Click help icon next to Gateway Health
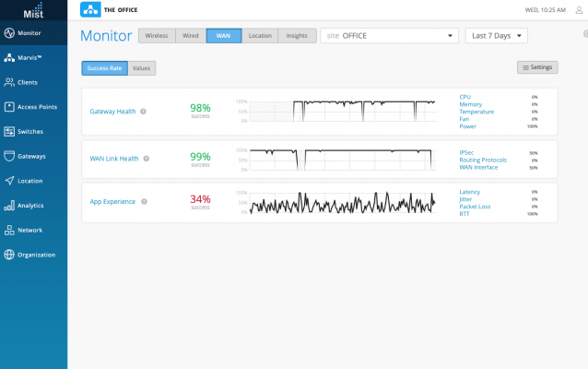 pyautogui.click(x=145, y=112)
